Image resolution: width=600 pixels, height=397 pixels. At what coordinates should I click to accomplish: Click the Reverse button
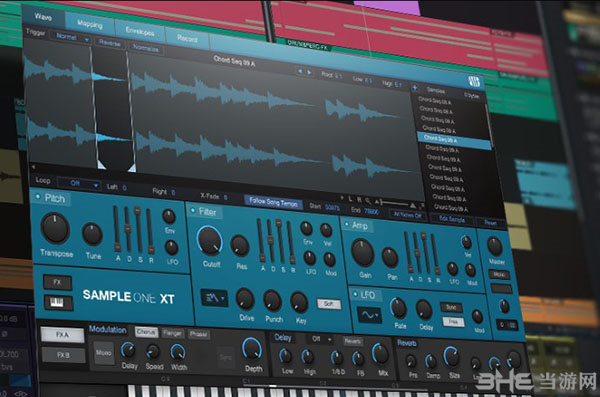tap(109, 43)
